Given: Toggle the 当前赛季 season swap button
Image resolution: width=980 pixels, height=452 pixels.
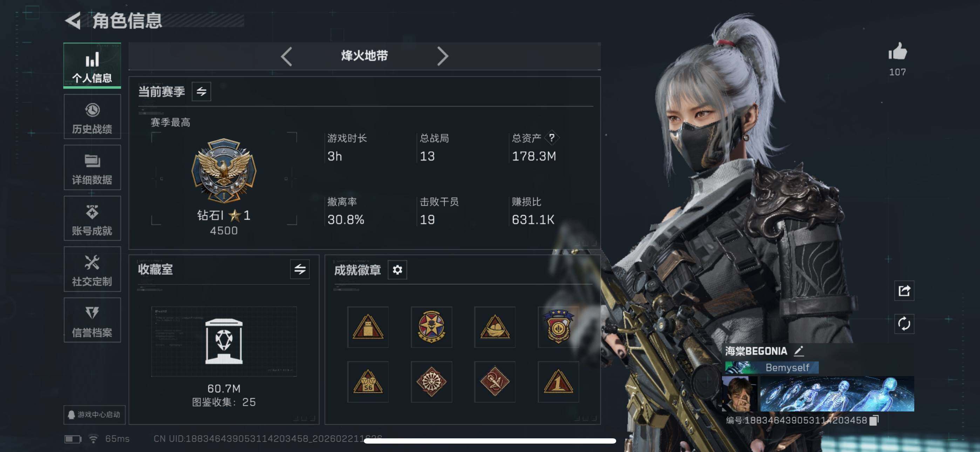Looking at the screenshot, I should tap(201, 91).
